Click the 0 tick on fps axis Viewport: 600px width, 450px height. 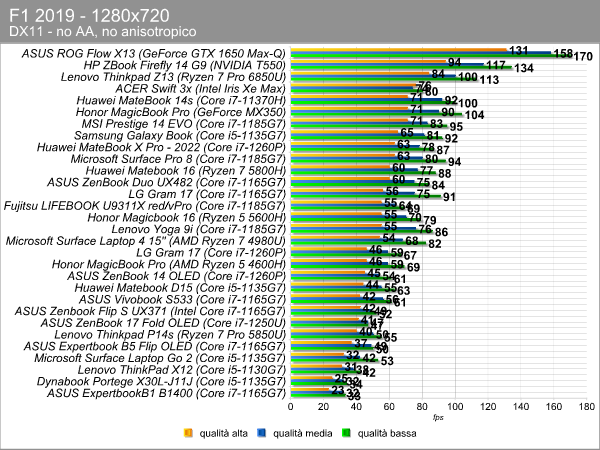(290, 407)
